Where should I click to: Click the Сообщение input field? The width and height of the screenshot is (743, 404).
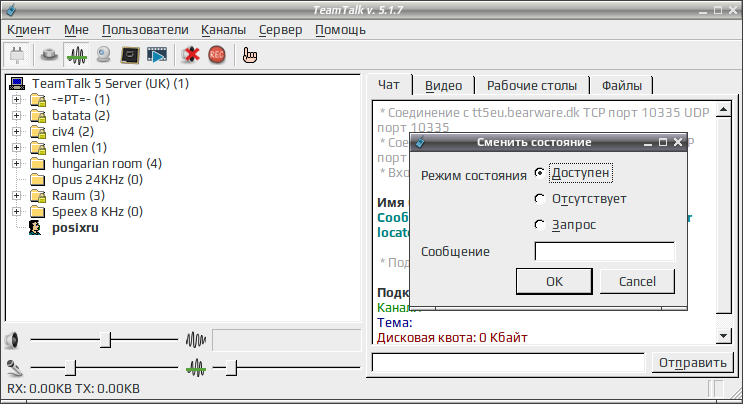[x=604, y=251]
